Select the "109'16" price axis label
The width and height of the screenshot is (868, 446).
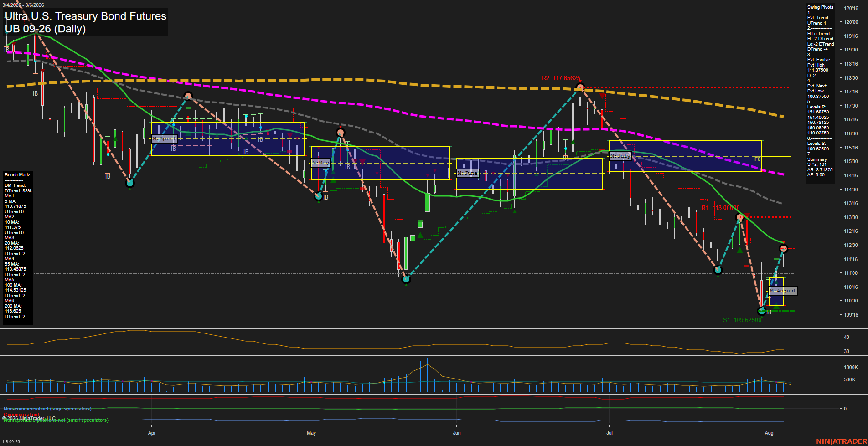point(851,315)
